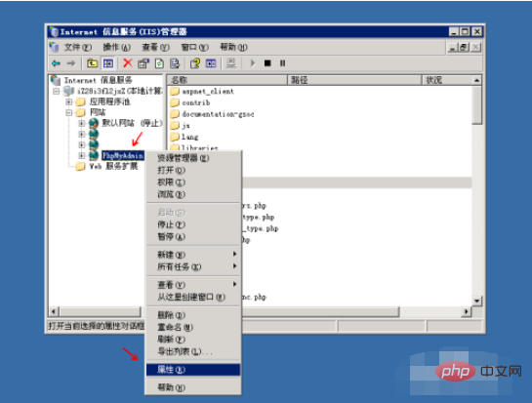Screen dimensions: 532x403
Task: Choose 权限 from the context menu
Action: pyautogui.click(x=193, y=182)
